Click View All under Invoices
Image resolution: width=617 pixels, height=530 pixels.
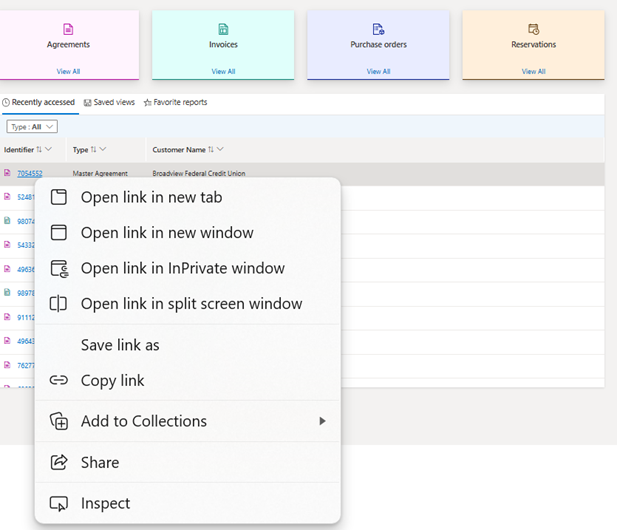(223, 71)
